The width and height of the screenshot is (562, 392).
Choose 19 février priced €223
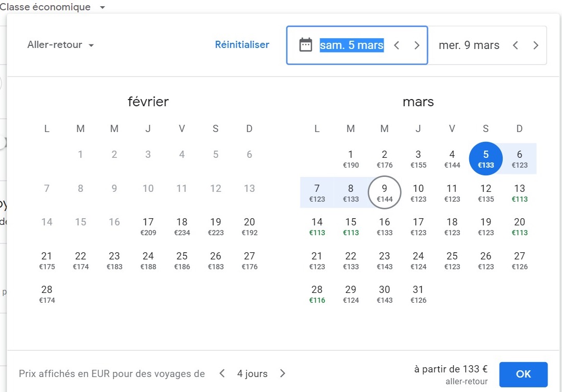click(216, 226)
